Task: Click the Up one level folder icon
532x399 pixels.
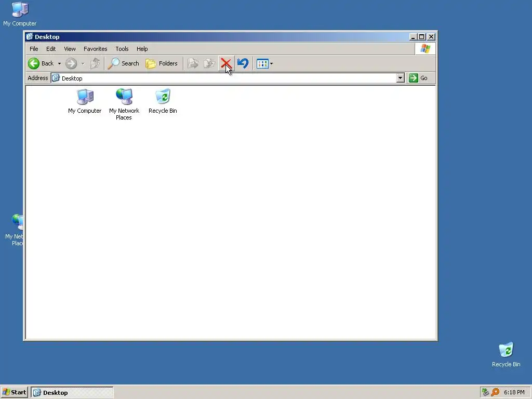Action: (x=96, y=63)
